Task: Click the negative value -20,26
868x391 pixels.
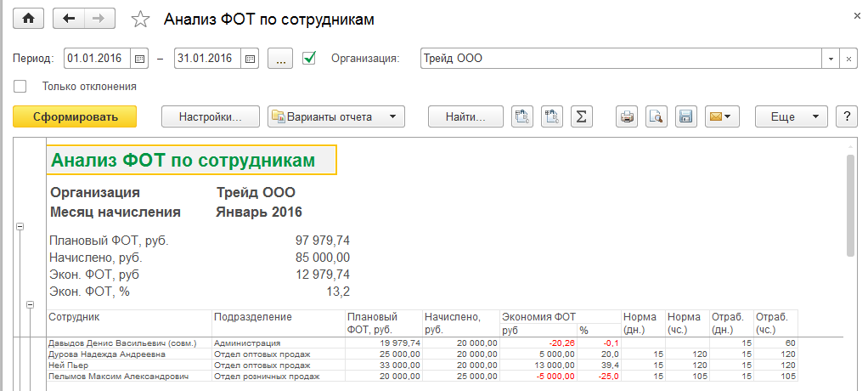Action: point(538,343)
